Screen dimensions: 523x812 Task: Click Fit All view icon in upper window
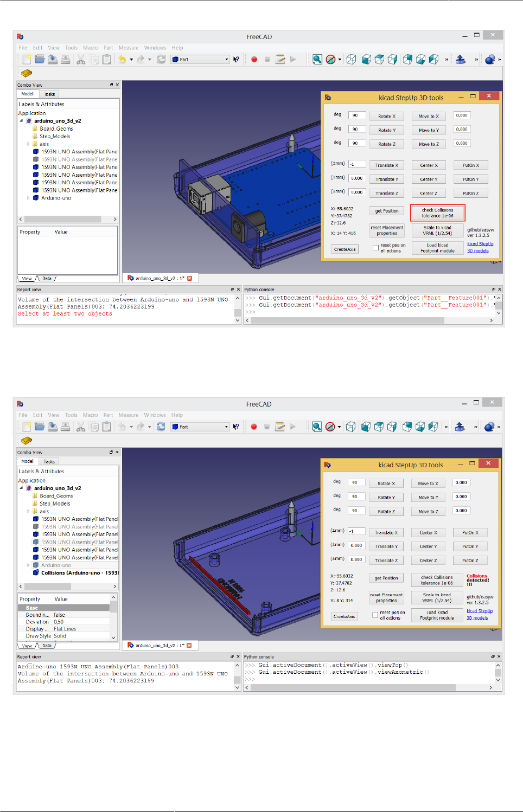(317, 60)
